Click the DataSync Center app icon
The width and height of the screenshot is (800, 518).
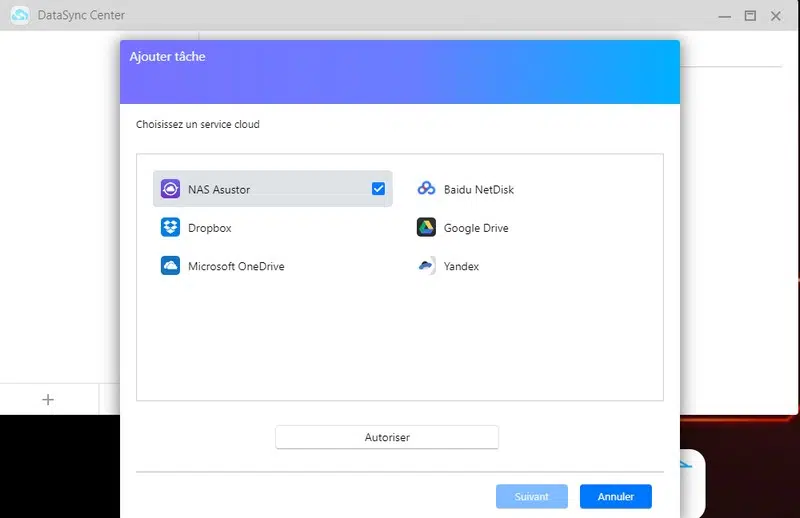click(20, 15)
